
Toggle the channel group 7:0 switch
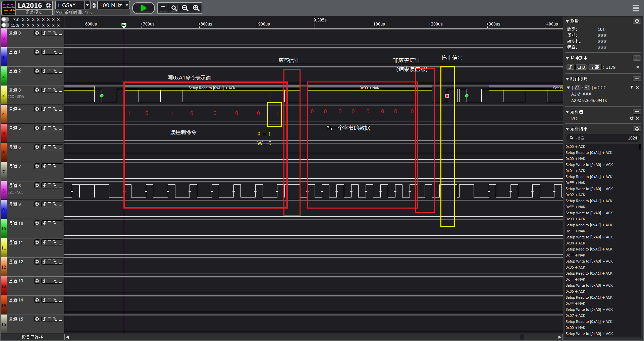(5, 19)
